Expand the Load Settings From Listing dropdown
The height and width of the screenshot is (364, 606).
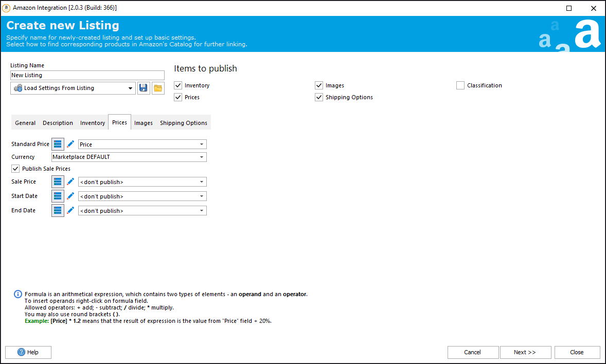[x=73, y=88]
